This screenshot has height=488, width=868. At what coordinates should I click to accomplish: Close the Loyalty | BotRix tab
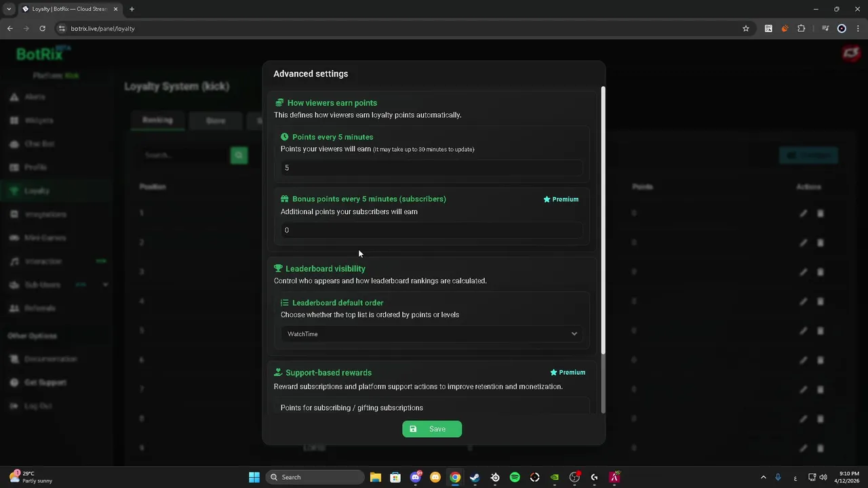pyautogui.click(x=115, y=9)
